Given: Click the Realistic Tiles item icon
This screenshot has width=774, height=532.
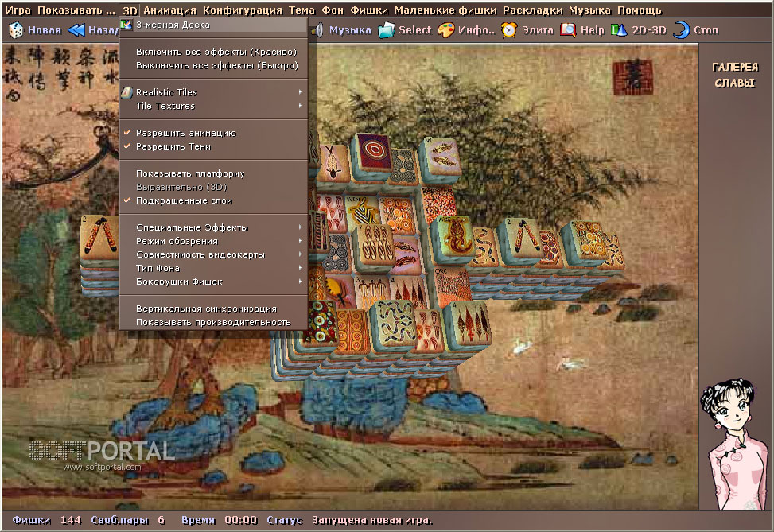Looking at the screenshot, I should pos(126,92).
